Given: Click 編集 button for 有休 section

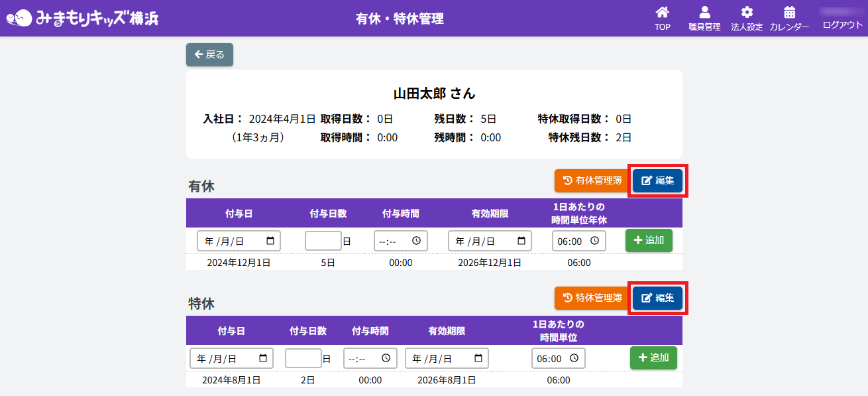Looking at the screenshot, I should pyautogui.click(x=657, y=180).
